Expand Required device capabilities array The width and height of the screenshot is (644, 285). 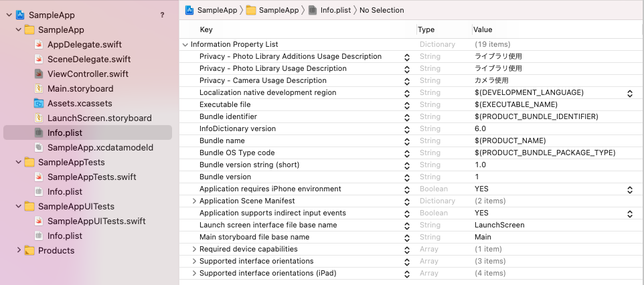[x=194, y=249]
